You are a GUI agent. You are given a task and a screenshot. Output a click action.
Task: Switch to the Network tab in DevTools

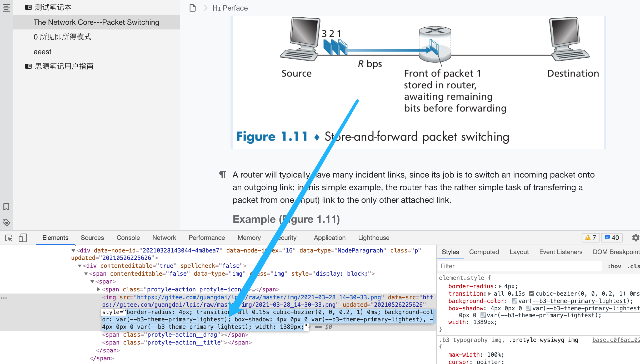(x=164, y=237)
